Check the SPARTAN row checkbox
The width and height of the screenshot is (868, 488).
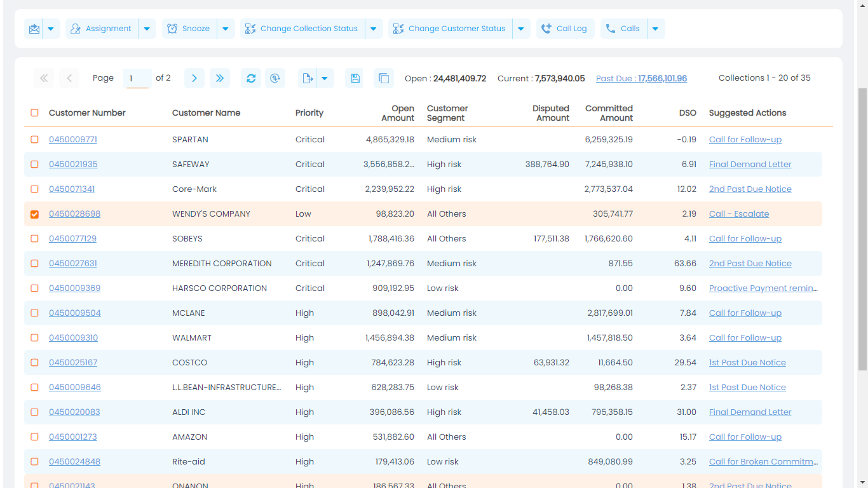[35, 140]
